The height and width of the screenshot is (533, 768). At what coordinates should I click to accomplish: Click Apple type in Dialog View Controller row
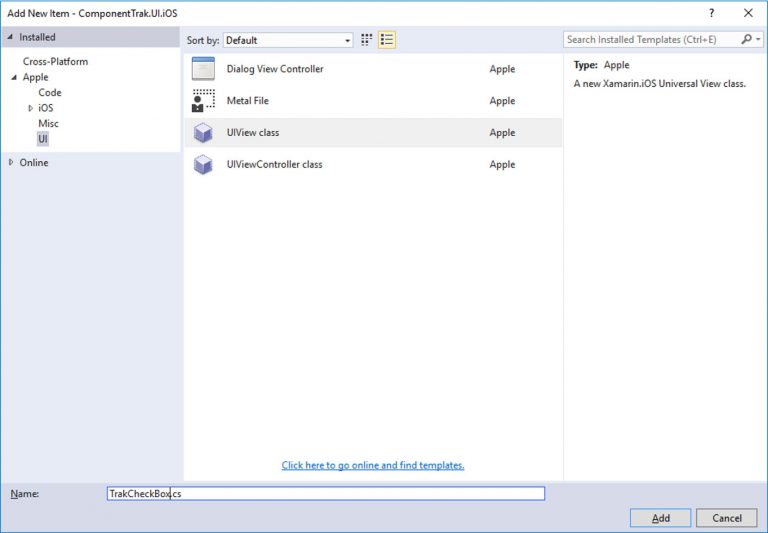pyautogui.click(x=502, y=69)
